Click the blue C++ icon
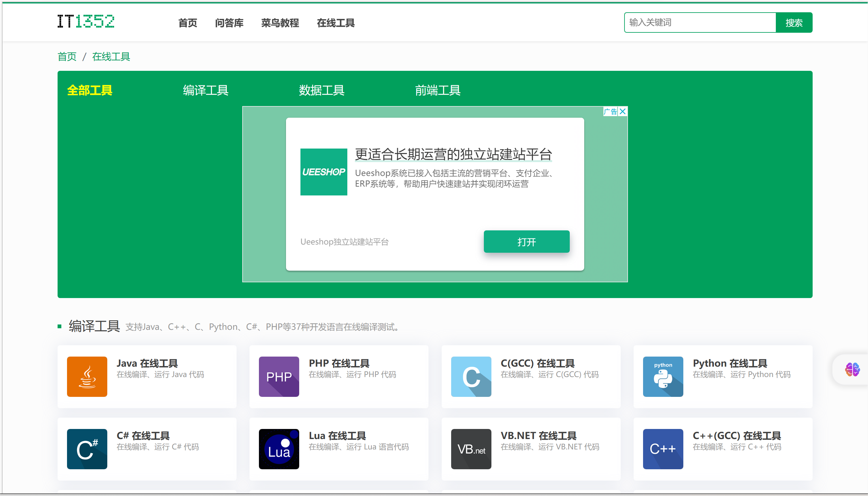 click(663, 449)
